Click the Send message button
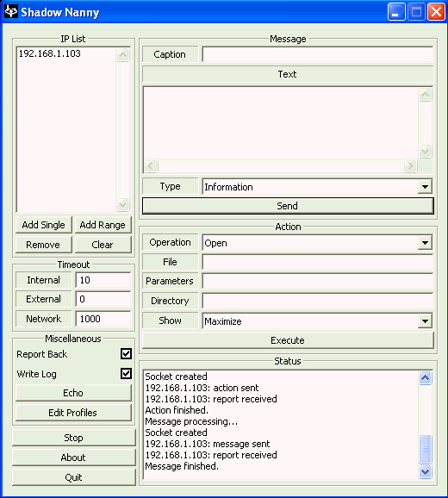The image size is (448, 498). coord(288,206)
